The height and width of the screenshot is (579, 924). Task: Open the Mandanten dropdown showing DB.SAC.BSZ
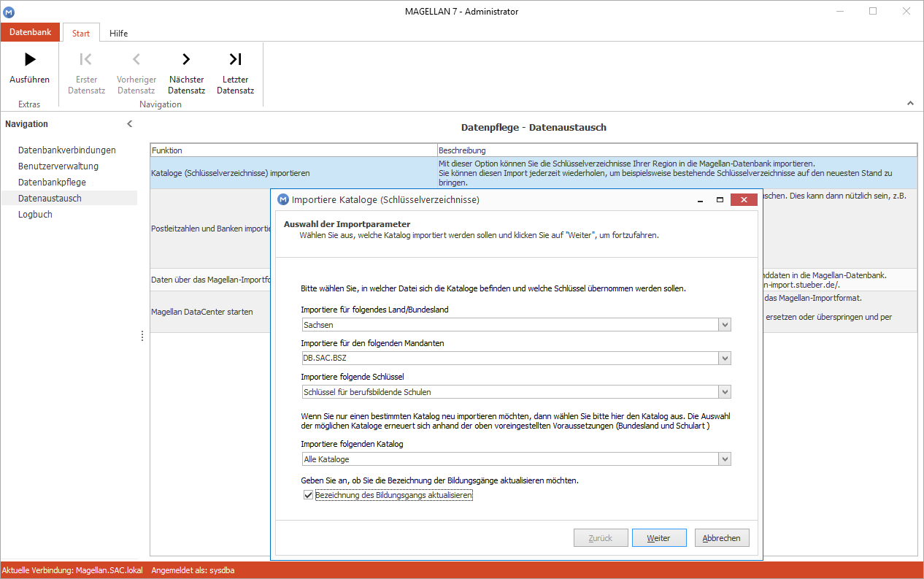coord(724,358)
